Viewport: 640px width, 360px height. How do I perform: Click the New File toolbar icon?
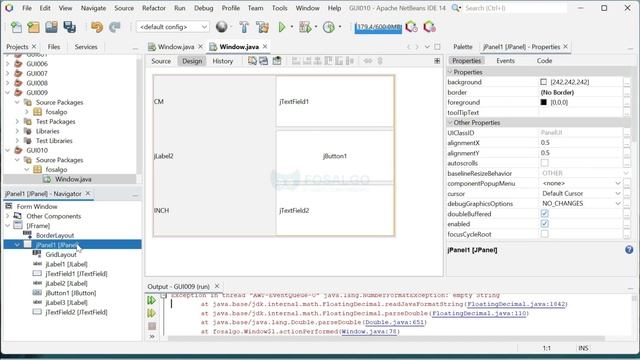16,27
